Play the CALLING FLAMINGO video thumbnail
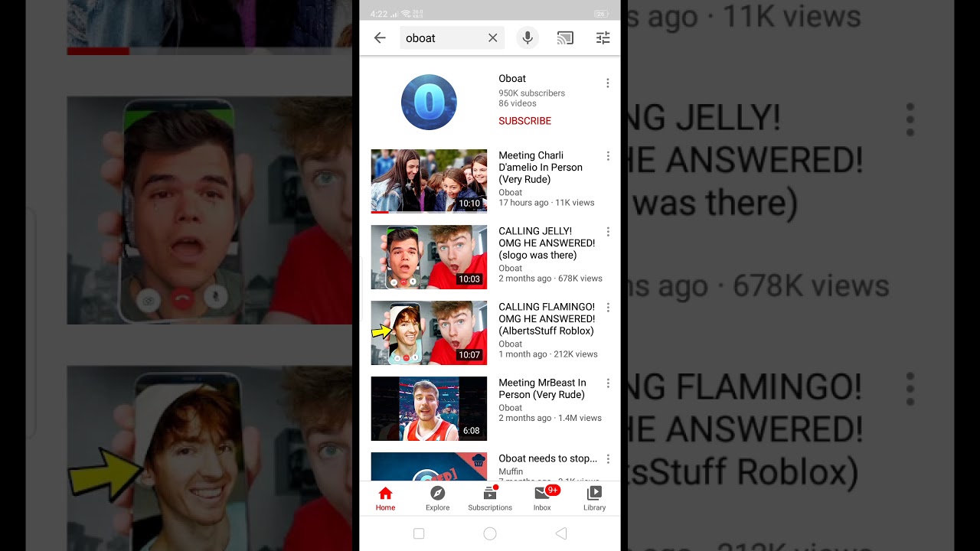The height and width of the screenshot is (551, 980). pos(429,333)
